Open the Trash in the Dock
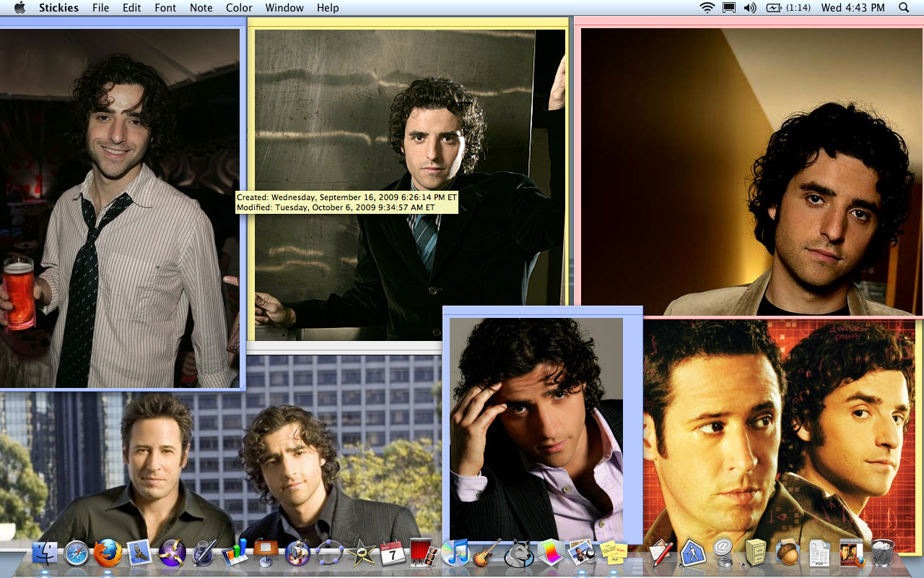Viewport: 924px width, 578px height. click(882, 553)
